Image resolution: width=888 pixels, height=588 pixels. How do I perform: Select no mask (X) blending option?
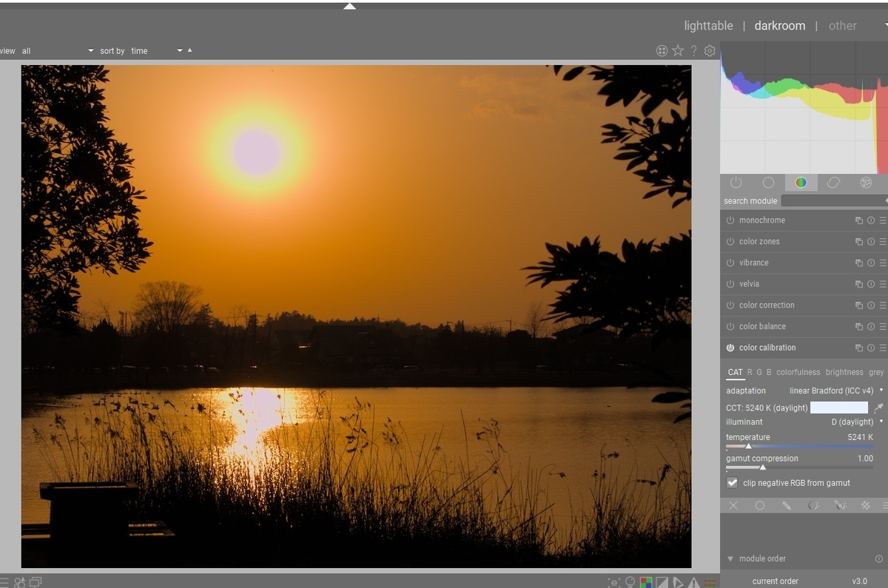(733, 506)
